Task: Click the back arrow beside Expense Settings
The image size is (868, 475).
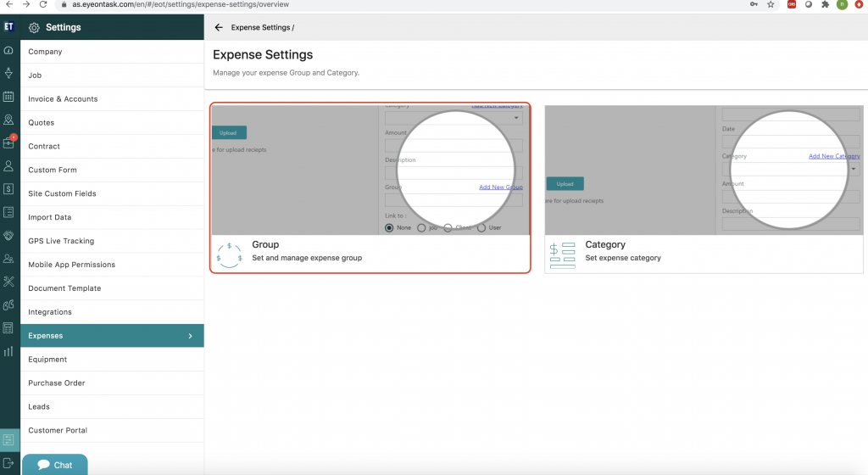Action: 219,27
